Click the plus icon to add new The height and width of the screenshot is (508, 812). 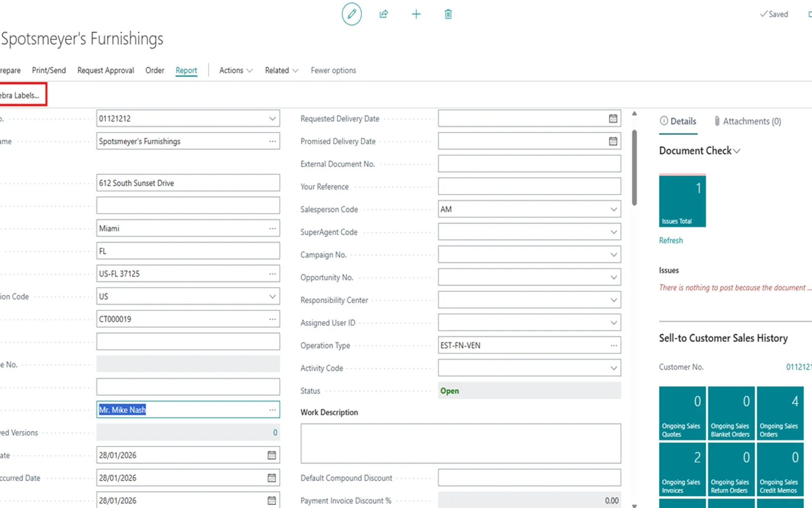[416, 14]
